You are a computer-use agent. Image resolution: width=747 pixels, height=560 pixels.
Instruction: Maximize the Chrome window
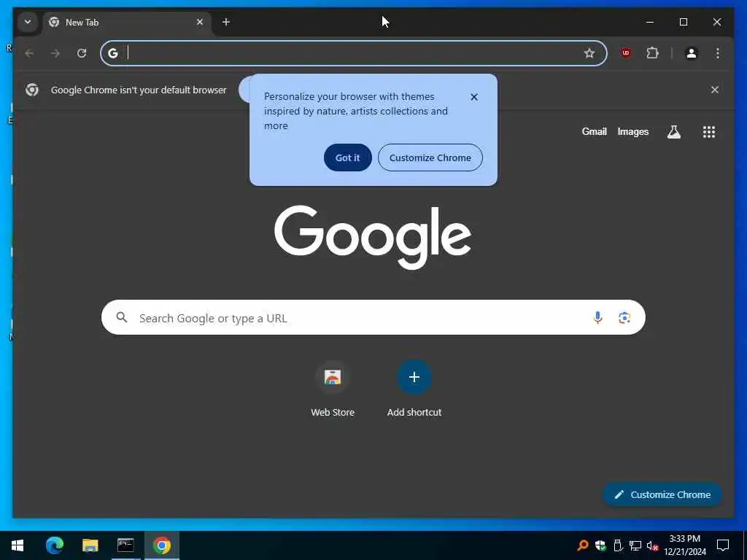683,22
